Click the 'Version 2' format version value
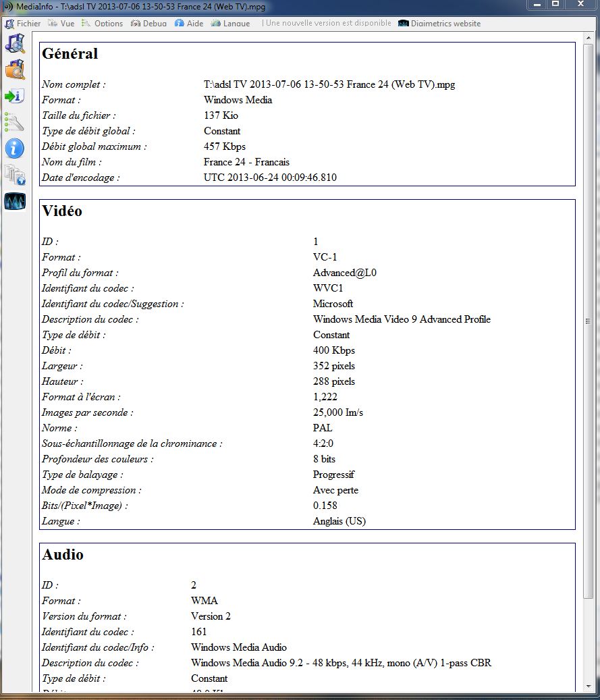Viewport: 600px width, 700px height. 211,616
